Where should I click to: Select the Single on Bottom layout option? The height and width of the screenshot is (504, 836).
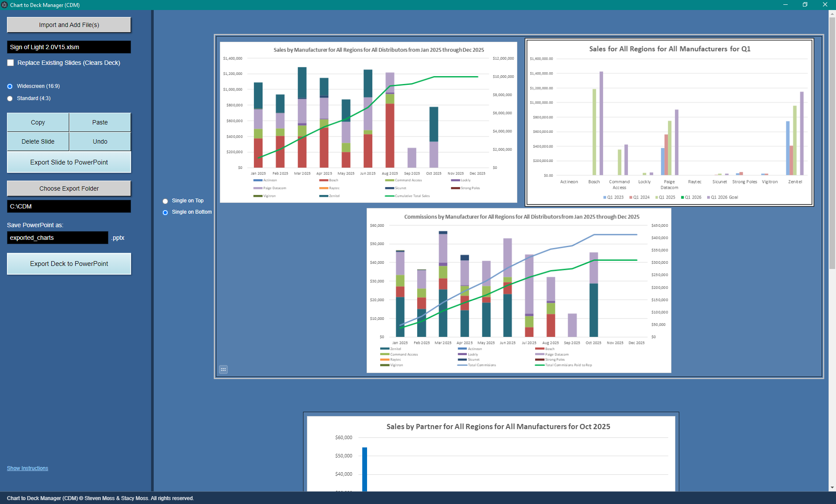(165, 212)
